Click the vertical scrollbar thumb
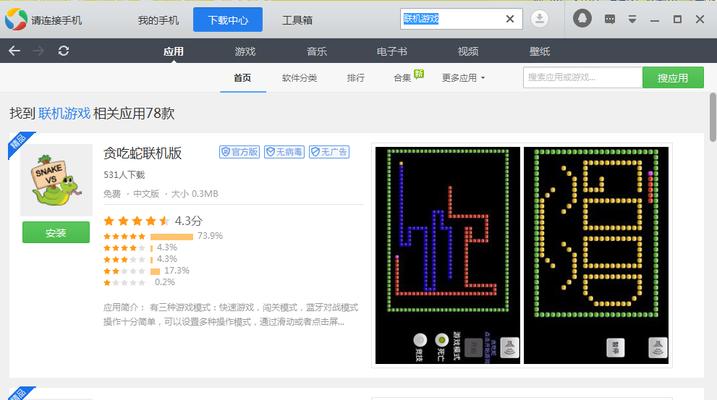Screen dimensions: 717x400 [x=713, y=117]
